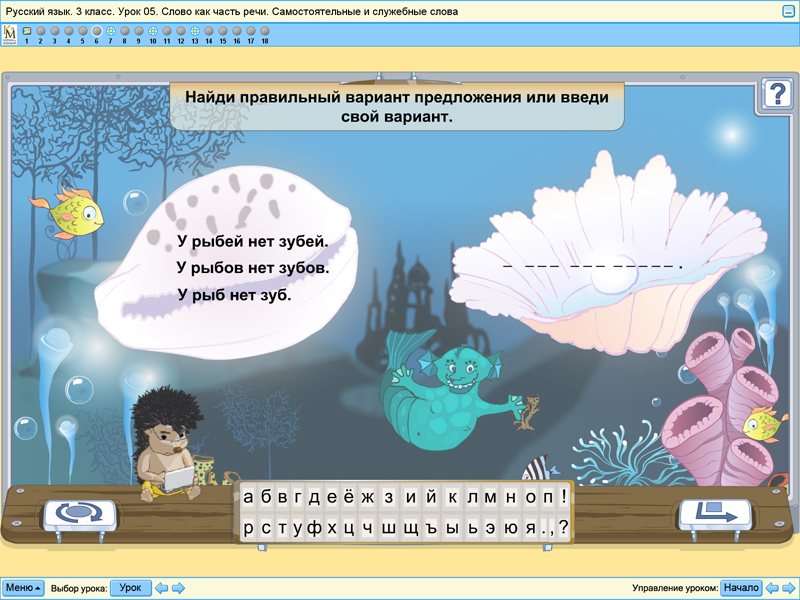This screenshot has width=800, height=600.
Task: Select exercise 18 in the navigation strip
Action: point(264,31)
